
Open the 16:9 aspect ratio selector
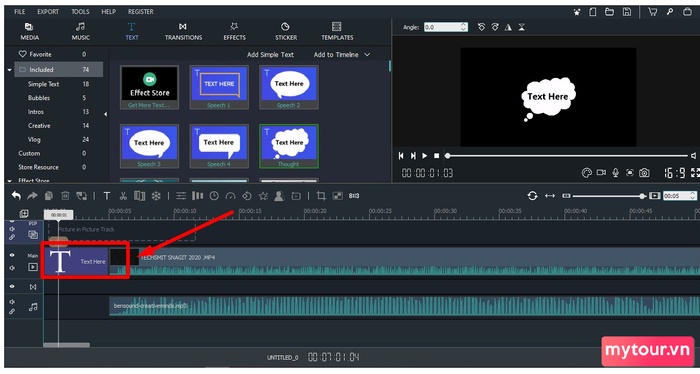(675, 173)
